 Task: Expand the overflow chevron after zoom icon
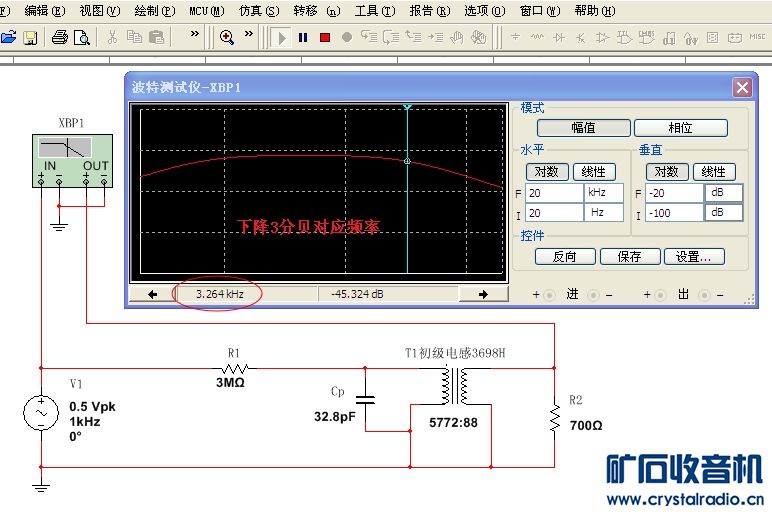pyautogui.click(x=252, y=36)
